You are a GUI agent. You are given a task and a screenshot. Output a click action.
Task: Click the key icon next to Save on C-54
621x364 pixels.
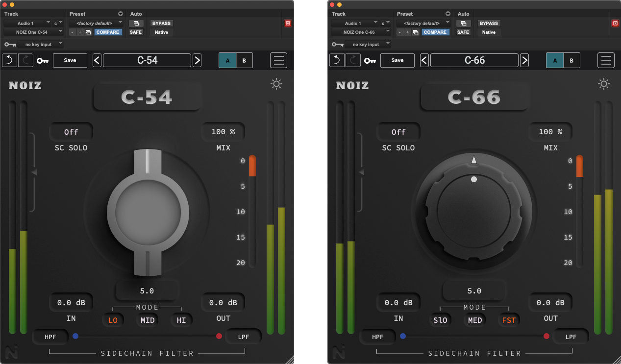pos(43,60)
